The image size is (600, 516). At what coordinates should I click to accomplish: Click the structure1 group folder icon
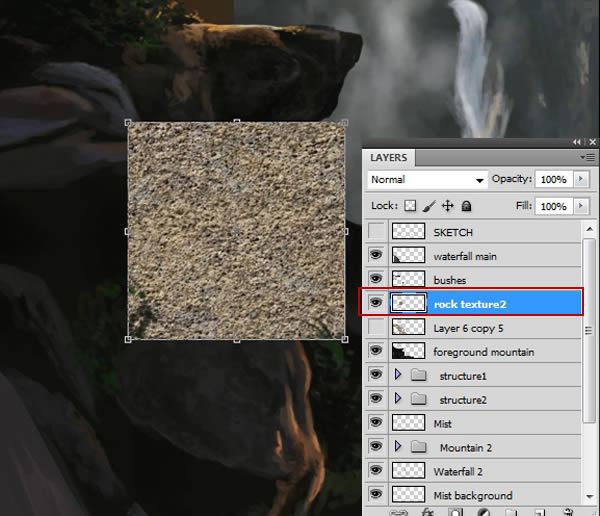(418, 375)
